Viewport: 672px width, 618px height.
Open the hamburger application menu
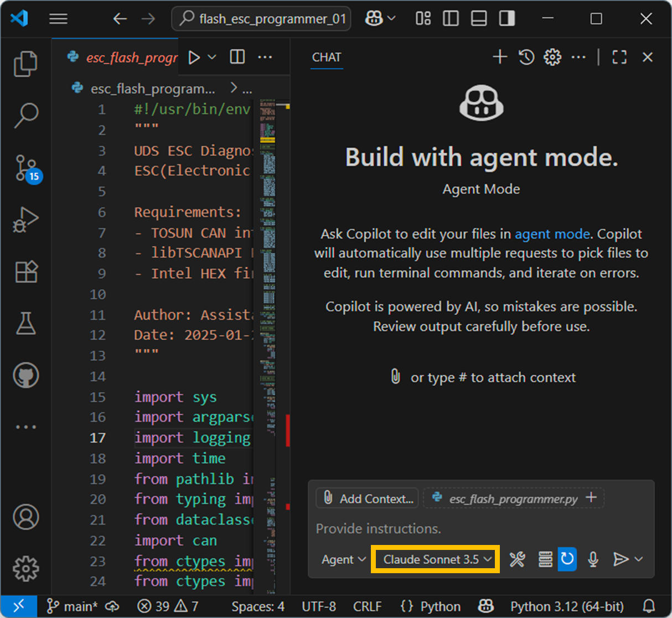58,19
